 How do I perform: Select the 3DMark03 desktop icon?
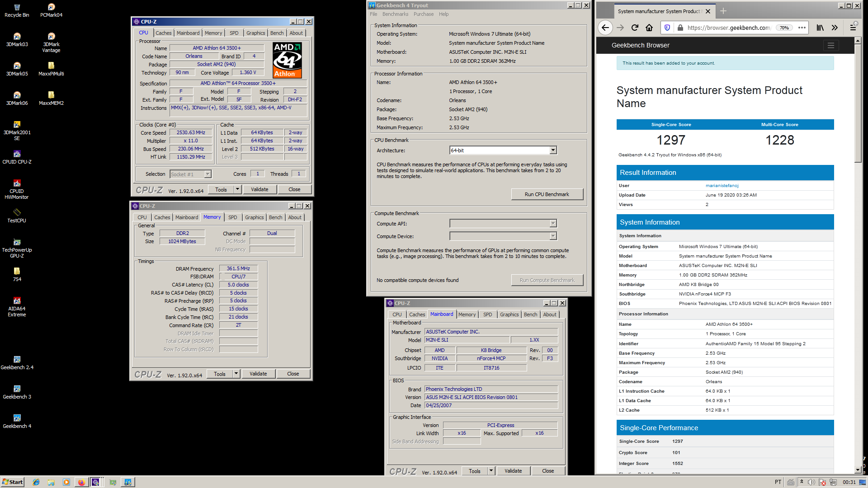click(17, 40)
